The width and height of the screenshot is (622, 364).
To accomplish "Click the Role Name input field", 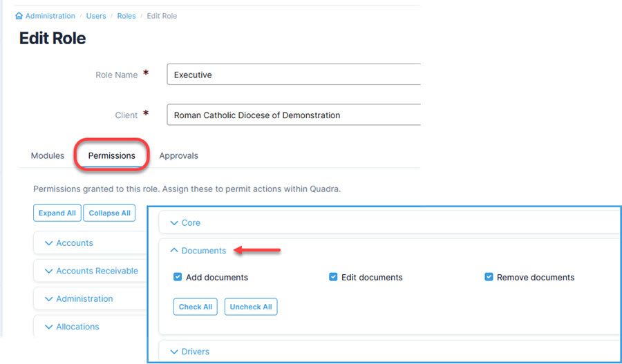I will pyautogui.click(x=294, y=75).
